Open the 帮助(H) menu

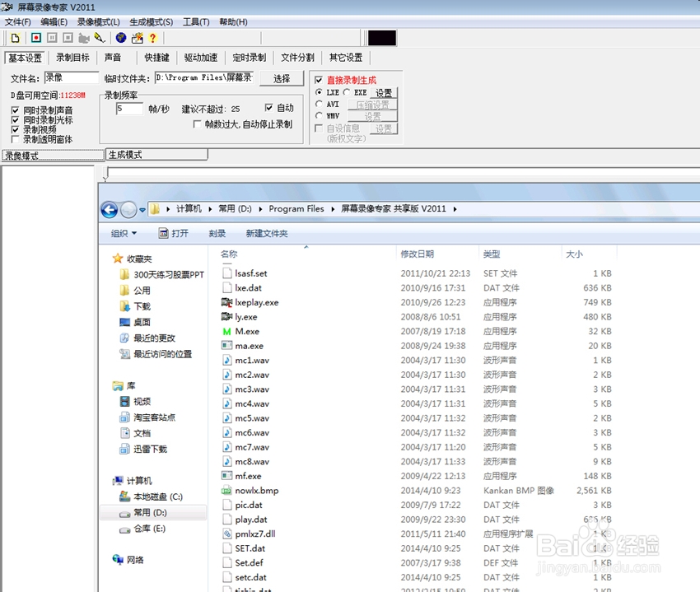(233, 22)
